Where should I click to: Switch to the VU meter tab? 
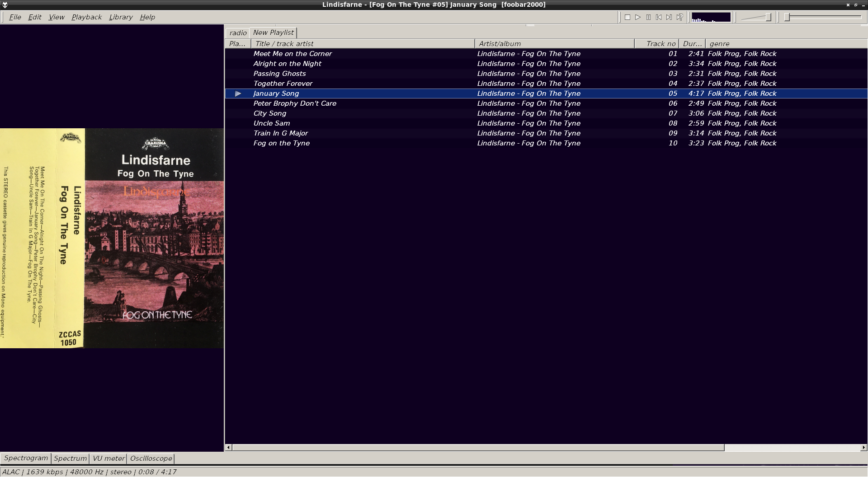(x=108, y=458)
